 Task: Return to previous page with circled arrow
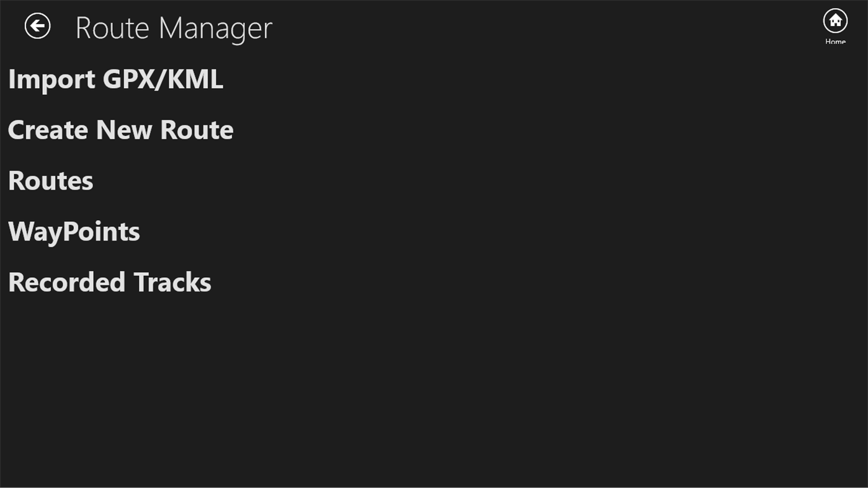point(37,26)
